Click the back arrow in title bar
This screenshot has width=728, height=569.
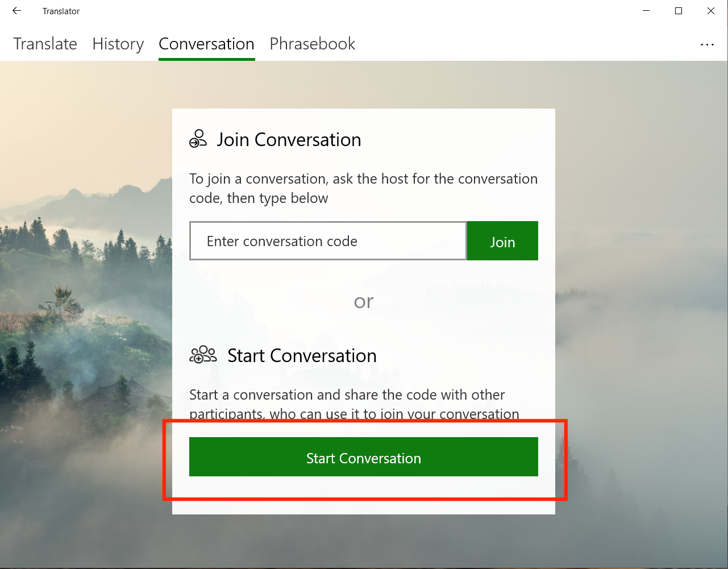(16, 11)
